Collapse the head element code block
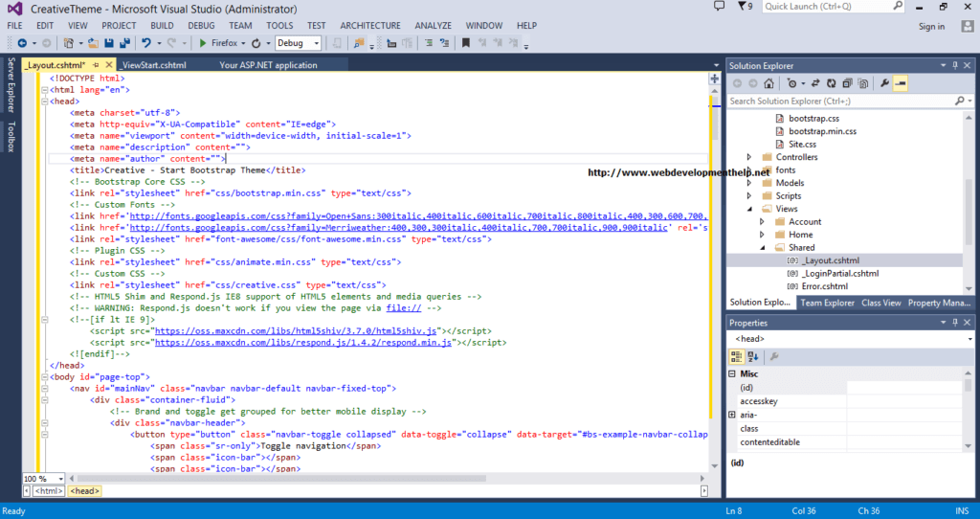Image resolution: width=980 pixels, height=519 pixels. coord(44,102)
